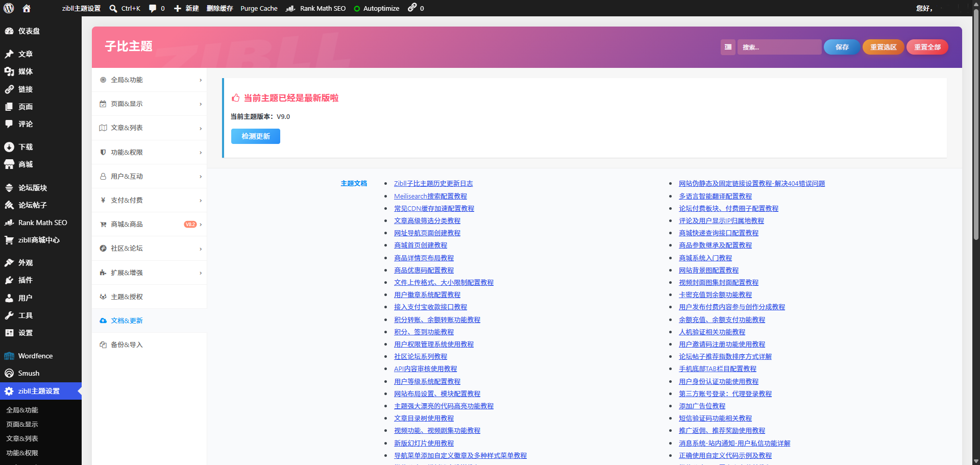The width and height of the screenshot is (980, 465).
Task: Expand the 全局&功能 section arrow
Action: pyautogui.click(x=201, y=80)
